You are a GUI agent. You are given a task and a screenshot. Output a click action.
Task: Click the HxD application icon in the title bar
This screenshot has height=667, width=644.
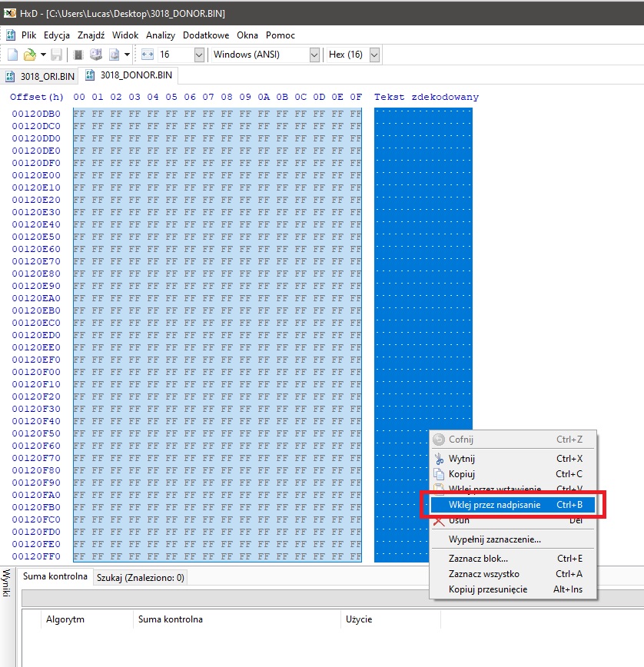(x=10, y=13)
